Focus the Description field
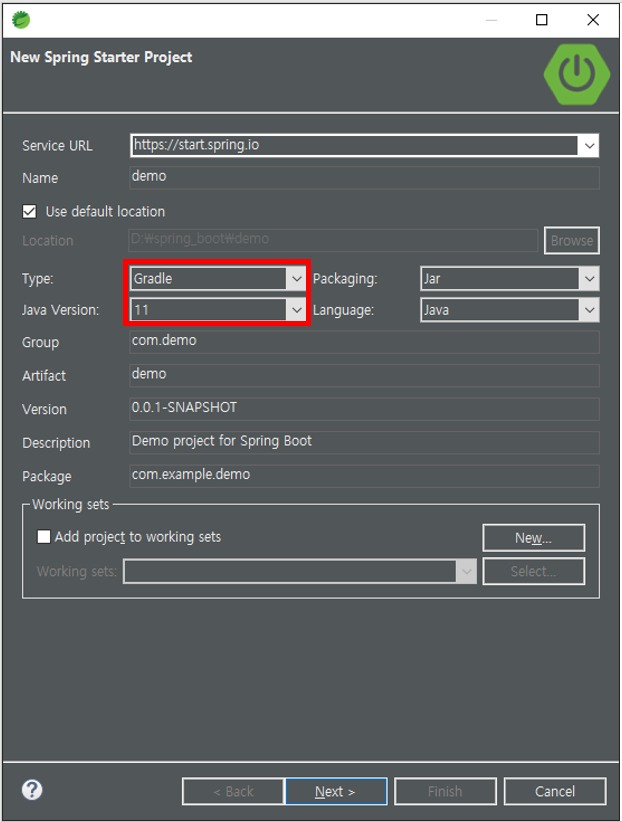Viewport: 622px width, 822px height. (364, 442)
